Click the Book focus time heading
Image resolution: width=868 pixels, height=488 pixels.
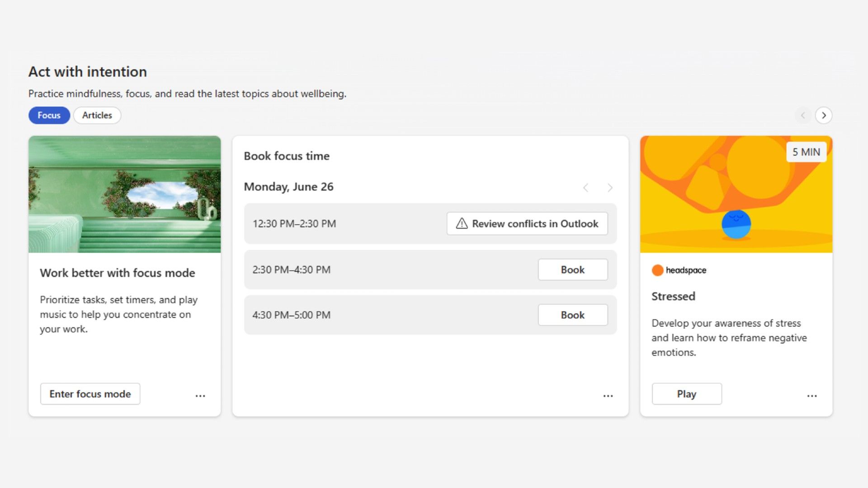click(287, 156)
